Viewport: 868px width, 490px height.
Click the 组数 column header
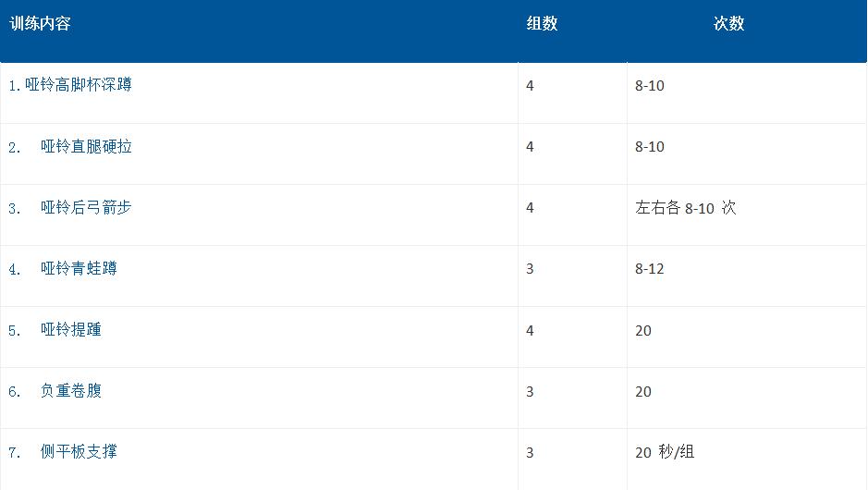(x=542, y=24)
